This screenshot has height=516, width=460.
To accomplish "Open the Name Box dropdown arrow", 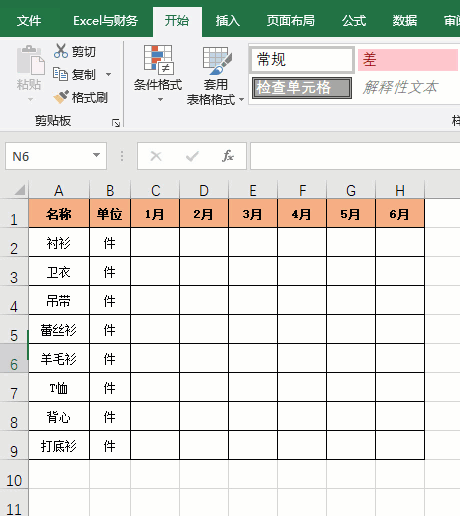I will tap(96, 155).
